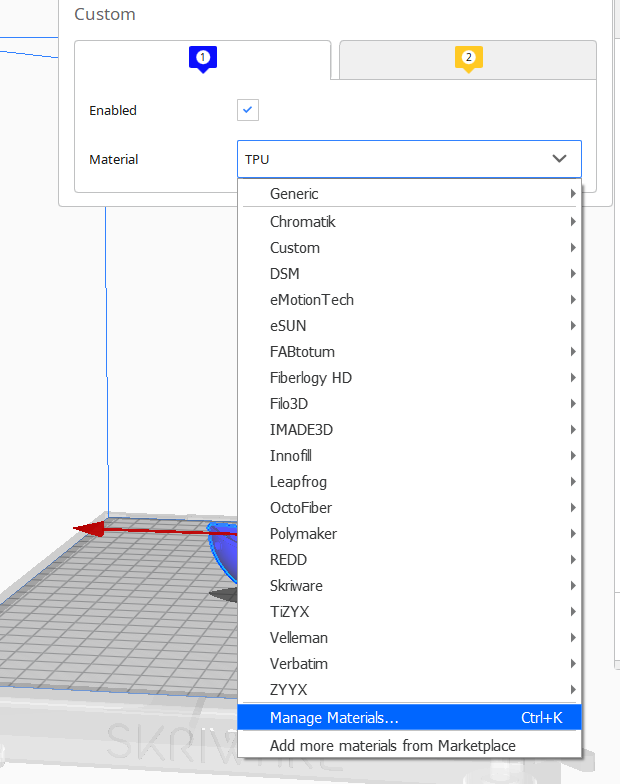Expand the Generic materials submenu

409,194
